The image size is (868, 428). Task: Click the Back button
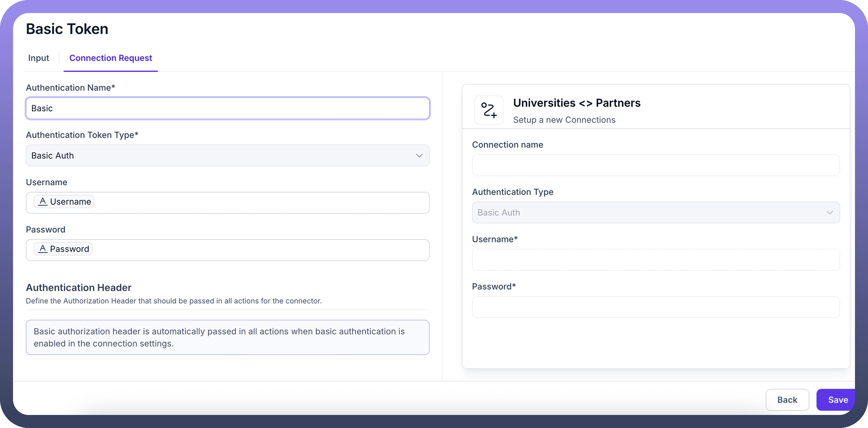click(787, 400)
